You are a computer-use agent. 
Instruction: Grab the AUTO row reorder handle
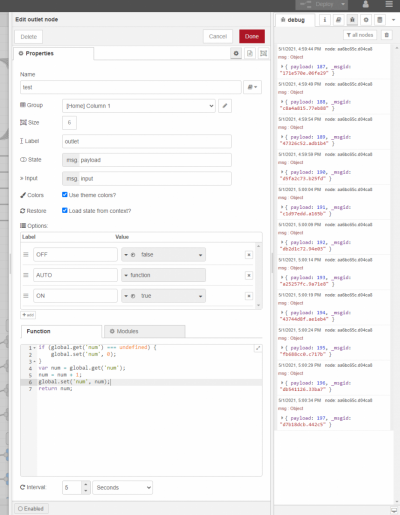click(x=26, y=275)
